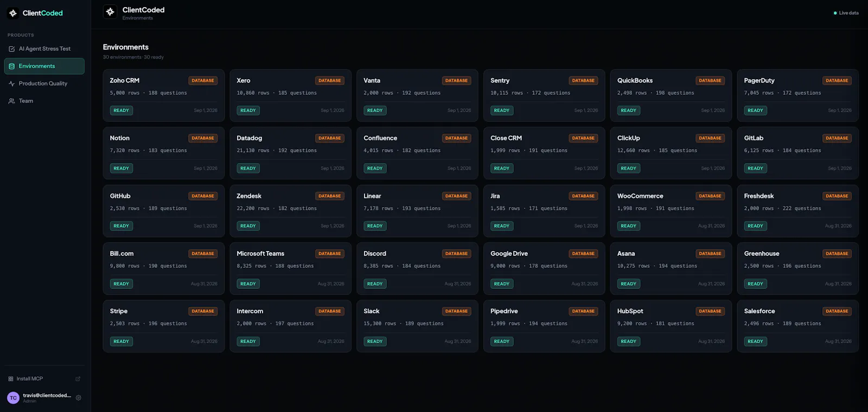The height and width of the screenshot is (412, 868).
Task: Open AI Agent Stress Test page
Action: point(44,49)
